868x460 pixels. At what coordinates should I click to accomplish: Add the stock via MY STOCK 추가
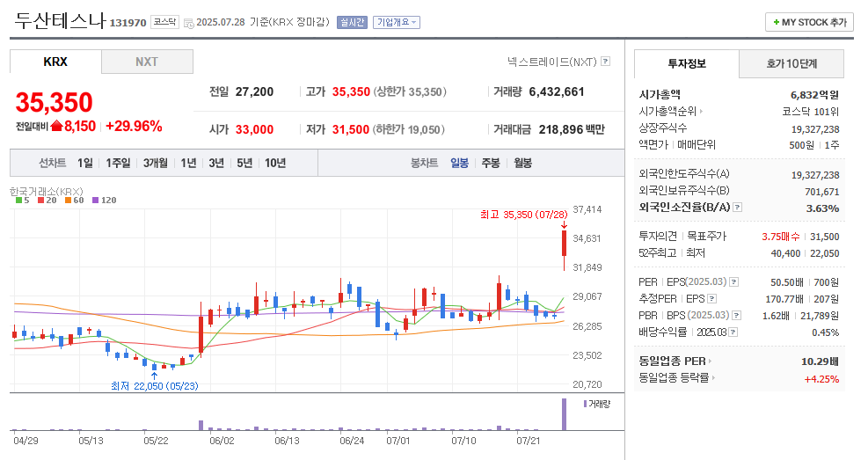809,22
